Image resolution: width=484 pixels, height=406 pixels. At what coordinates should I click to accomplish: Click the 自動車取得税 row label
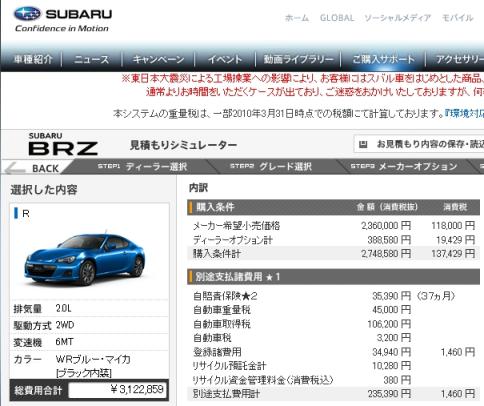[222, 324]
